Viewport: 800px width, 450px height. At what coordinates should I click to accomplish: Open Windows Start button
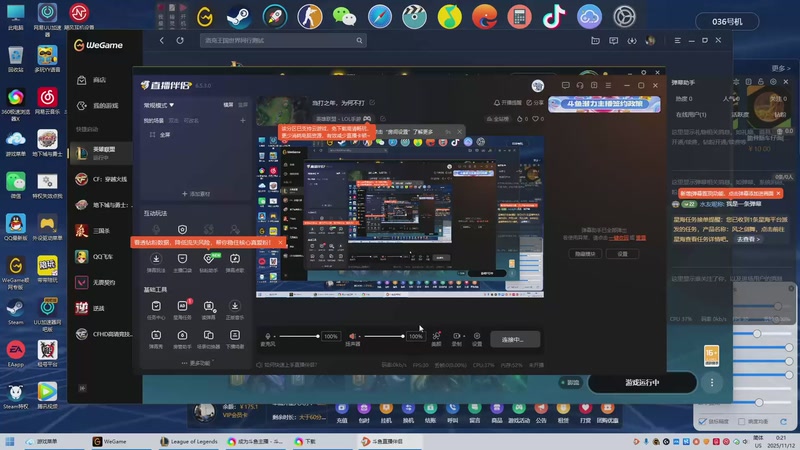pyautogui.click(x=10, y=441)
